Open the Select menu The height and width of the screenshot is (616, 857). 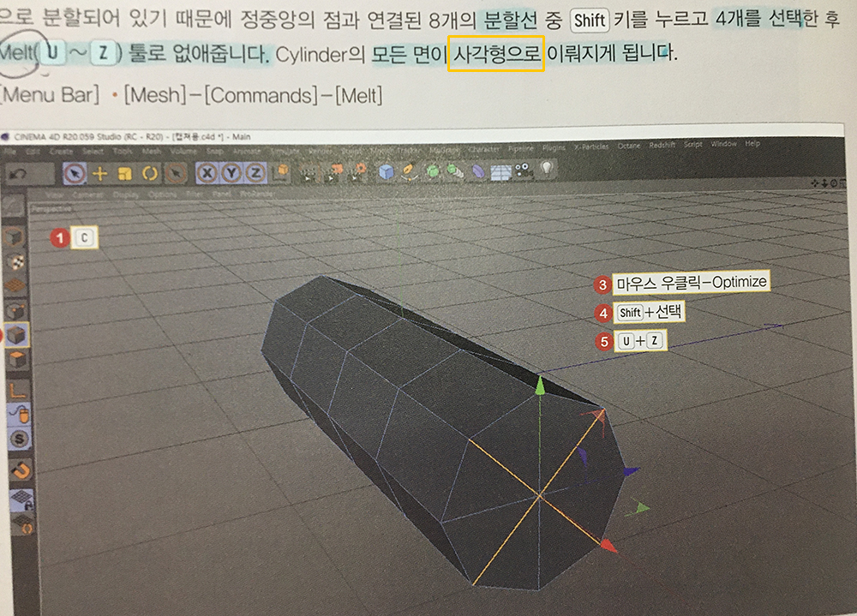93,151
